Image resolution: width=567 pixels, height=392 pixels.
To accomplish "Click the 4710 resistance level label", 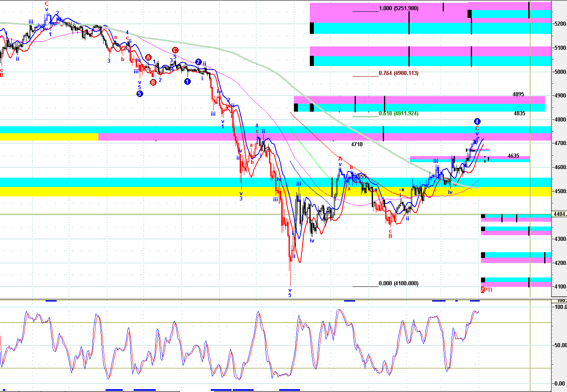I will point(357,145).
